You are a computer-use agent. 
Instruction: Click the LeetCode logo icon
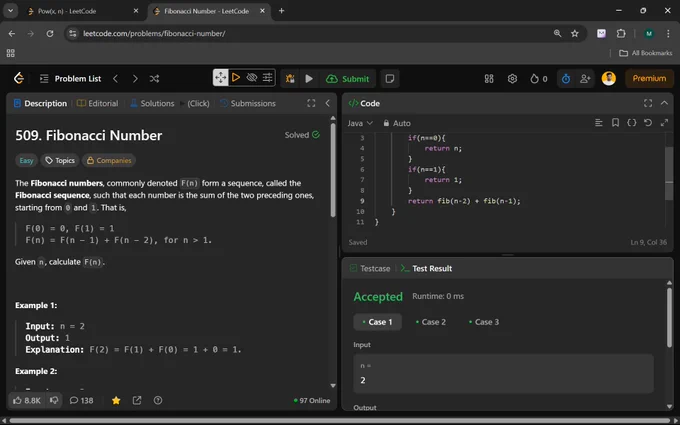(19, 78)
